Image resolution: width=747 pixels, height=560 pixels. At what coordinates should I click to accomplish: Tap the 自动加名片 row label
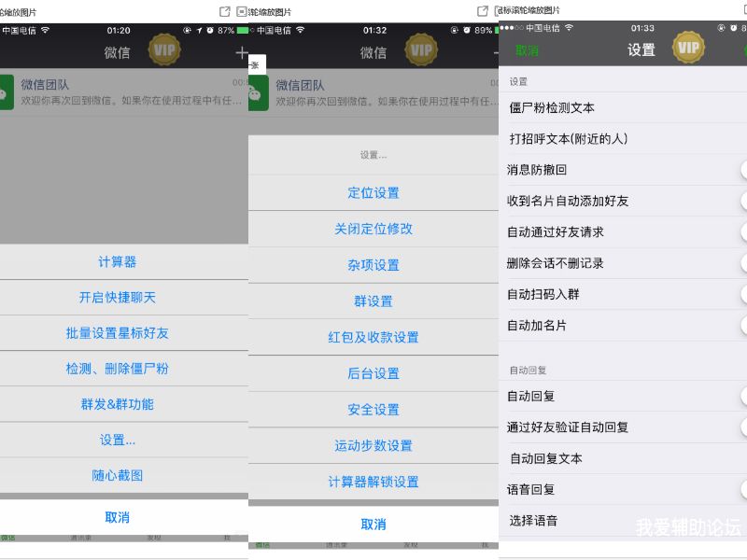[536, 326]
